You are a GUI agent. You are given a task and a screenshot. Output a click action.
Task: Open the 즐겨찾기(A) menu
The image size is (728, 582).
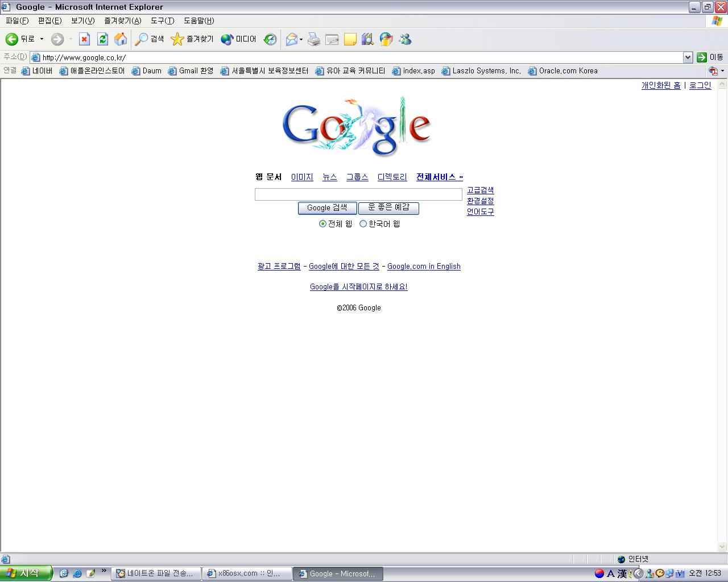[122, 21]
